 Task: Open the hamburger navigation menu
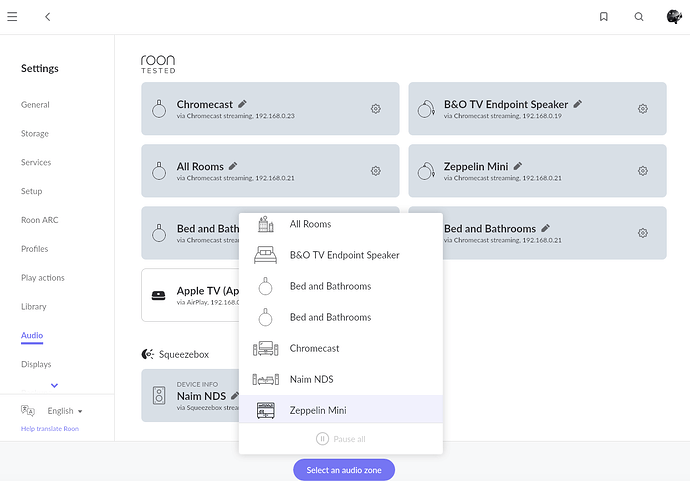pos(12,17)
